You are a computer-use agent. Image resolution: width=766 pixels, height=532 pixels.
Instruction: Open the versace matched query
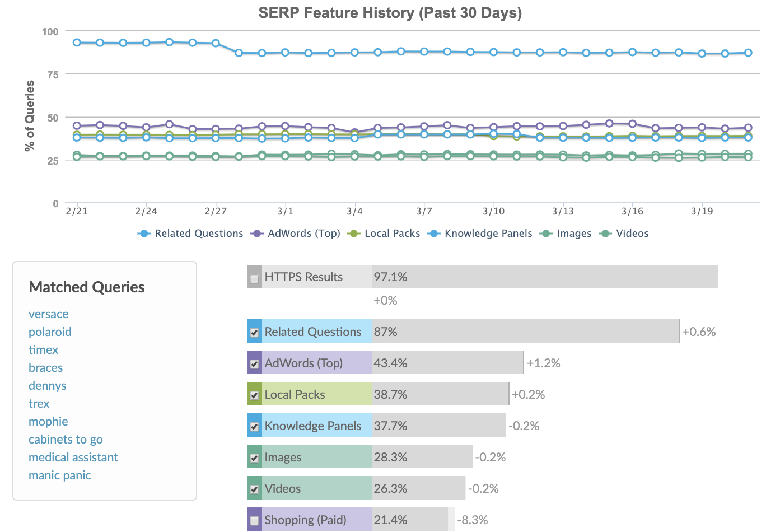48,314
